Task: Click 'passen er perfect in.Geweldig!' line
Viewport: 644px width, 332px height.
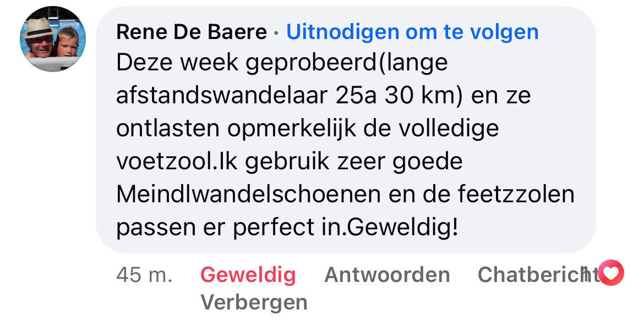Action: point(287,228)
